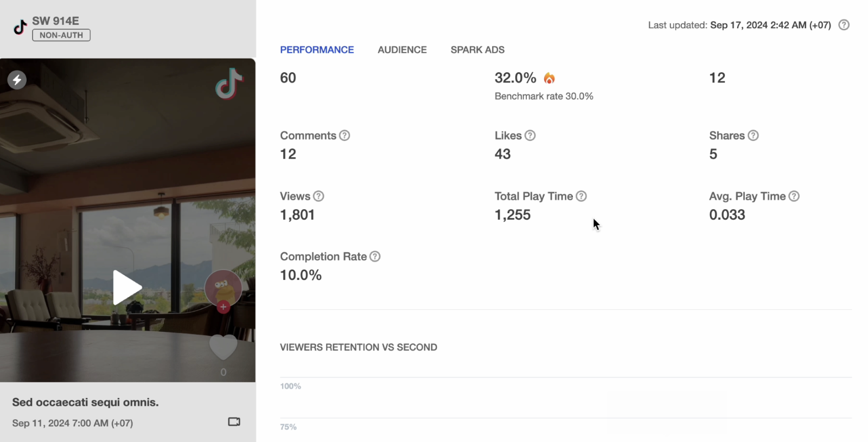Show Shares metric help tooltip icon
868x442 pixels.
tap(753, 136)
